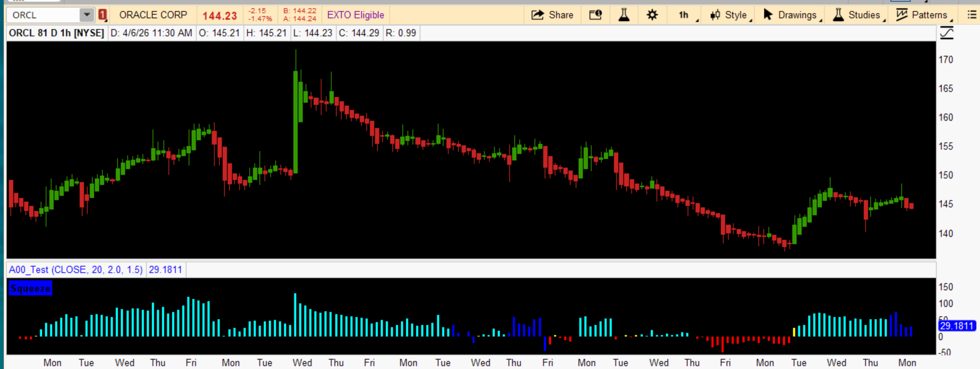Click the EXTO Eligible label

(x=355, y=15)
